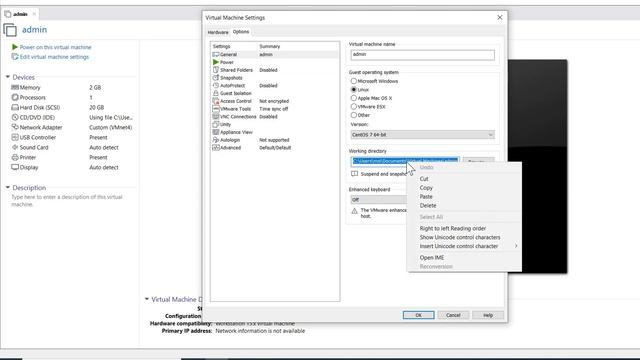Screen dimensions: 640x360
Task: Click the Printer device icon
Action: point(15,157)
